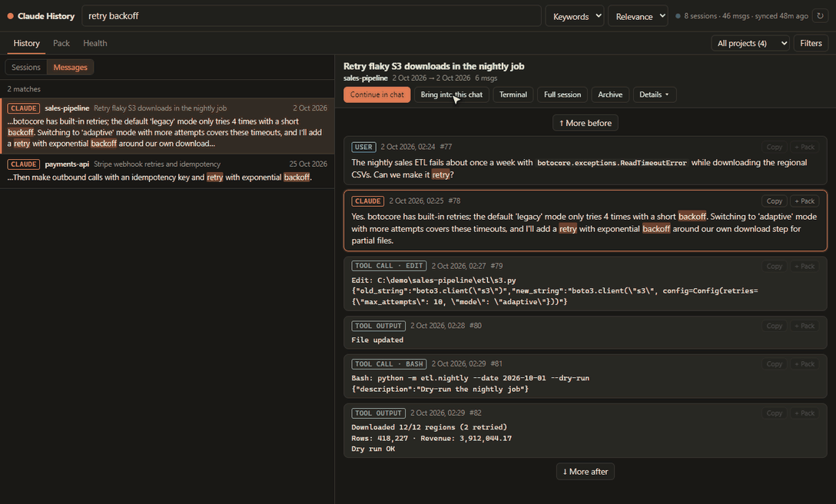Viewport: 836px width, 504px height.
Task: Click the TOOL CALL · BASH badge
Action: (390, 363)
